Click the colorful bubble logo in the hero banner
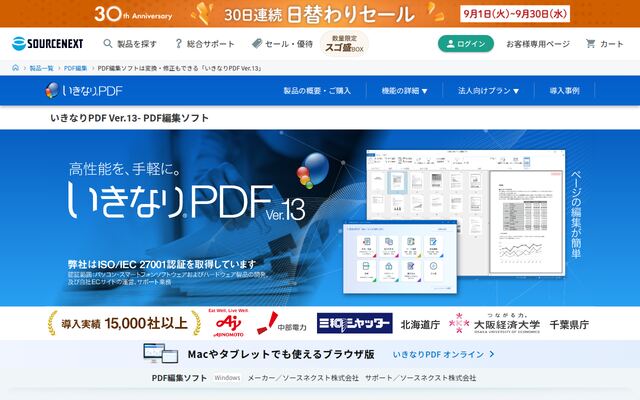The width and height of the screenshot is (640, 400). click(x=313, y=170)
